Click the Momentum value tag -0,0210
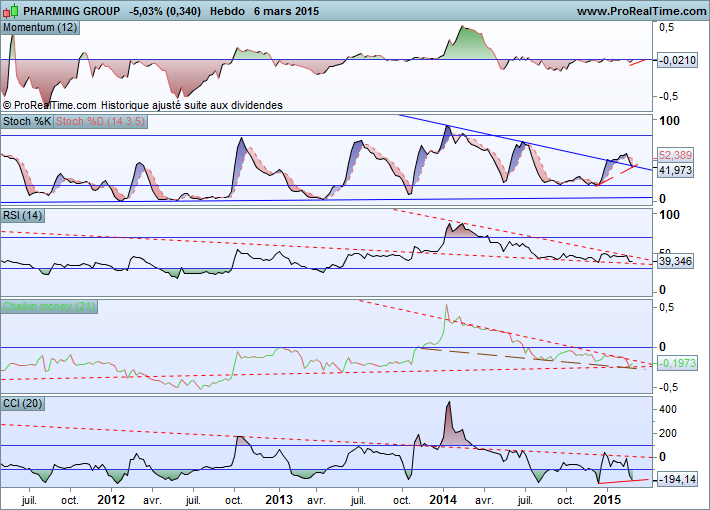Image resolution: width=710 pixels, height=510 pixels. (x=677, y=60)
